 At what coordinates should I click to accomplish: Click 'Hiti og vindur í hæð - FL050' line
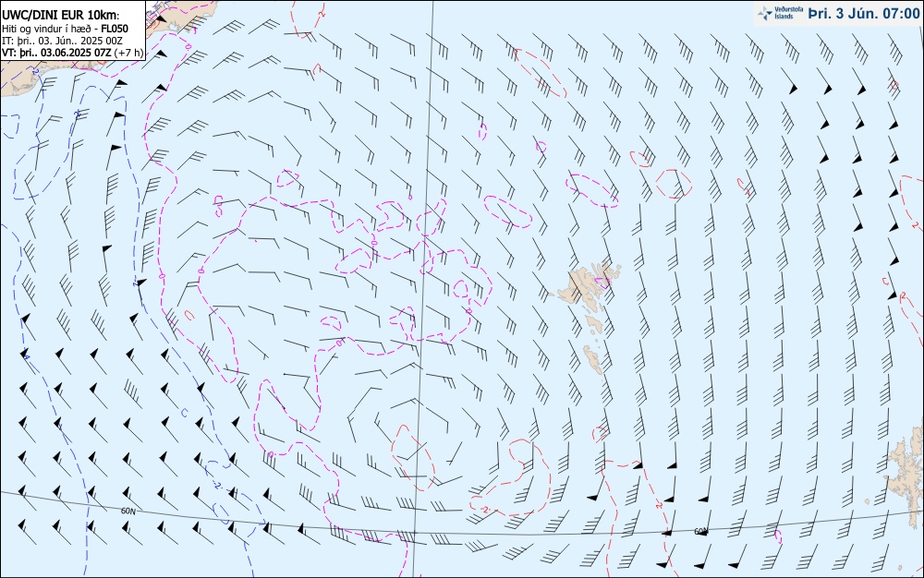65,29
